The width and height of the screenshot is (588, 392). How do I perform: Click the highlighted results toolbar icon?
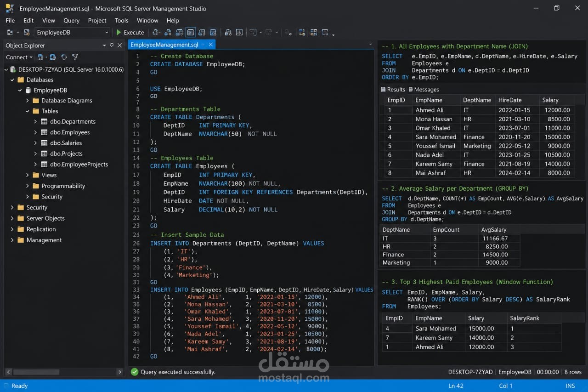pos(191,33)
